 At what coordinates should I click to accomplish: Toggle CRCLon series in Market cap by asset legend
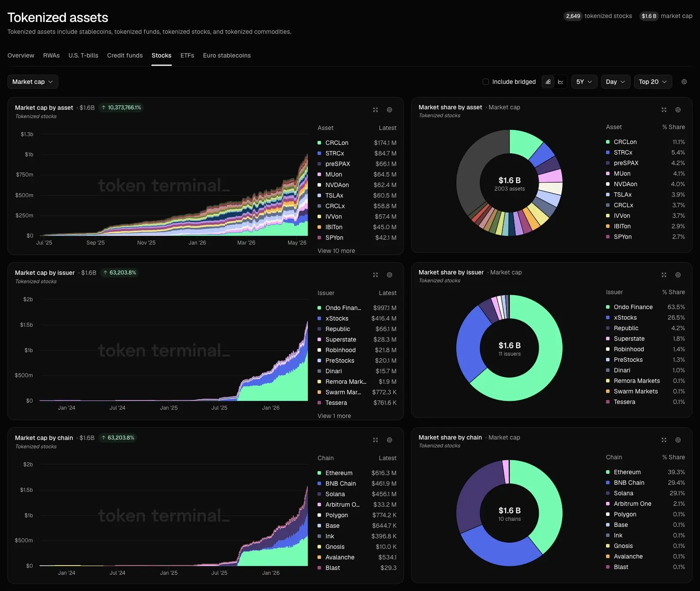click(x=357, y=143)
